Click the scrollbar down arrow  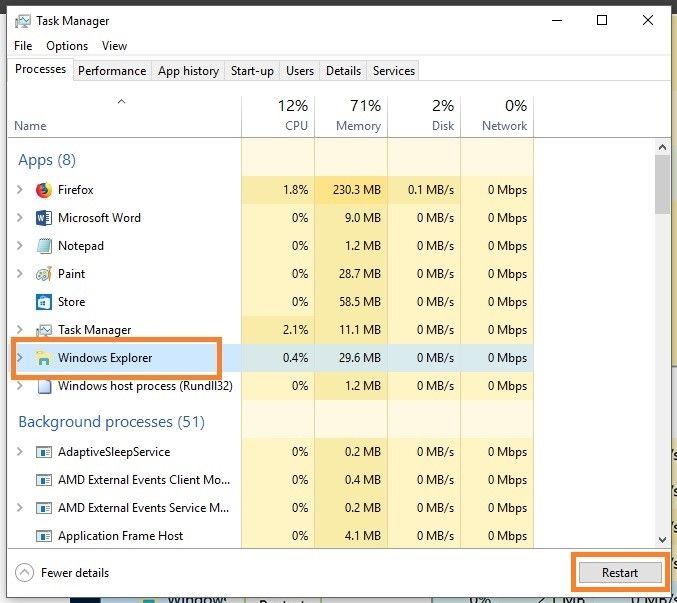[x=662, y=540]
